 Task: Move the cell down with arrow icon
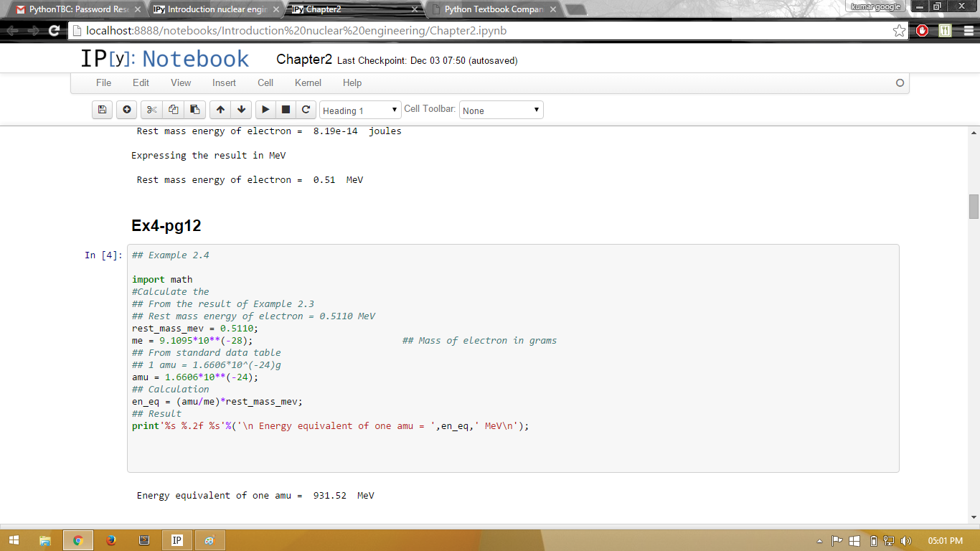pyautogui.click(x=242, y=110)
